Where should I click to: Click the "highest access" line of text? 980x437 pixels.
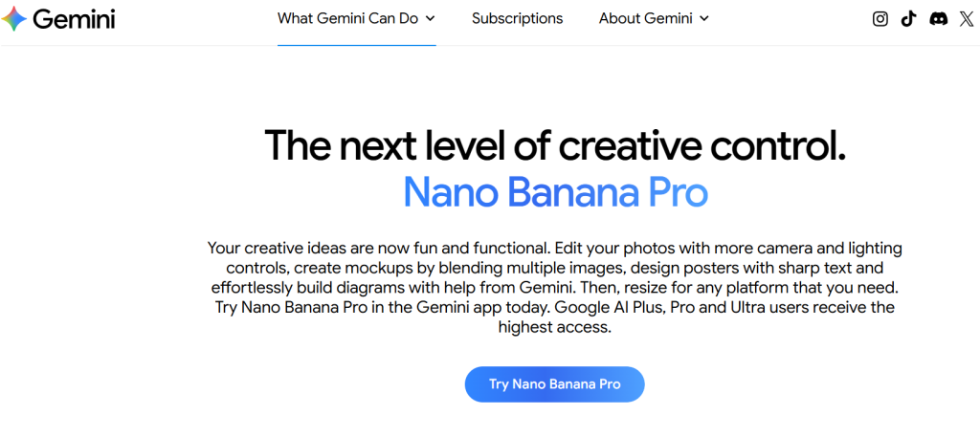pyautogui.click(x=554, y=327)
